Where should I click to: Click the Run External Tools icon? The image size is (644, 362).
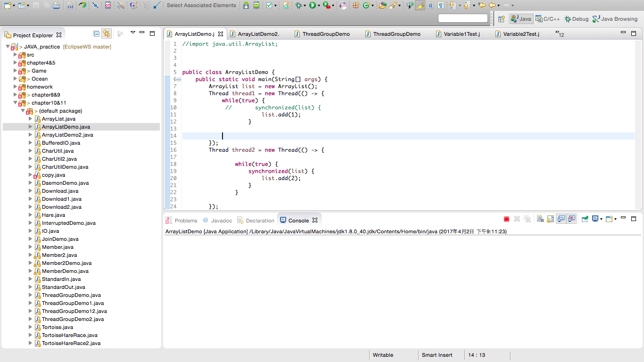tap(327, 5)
